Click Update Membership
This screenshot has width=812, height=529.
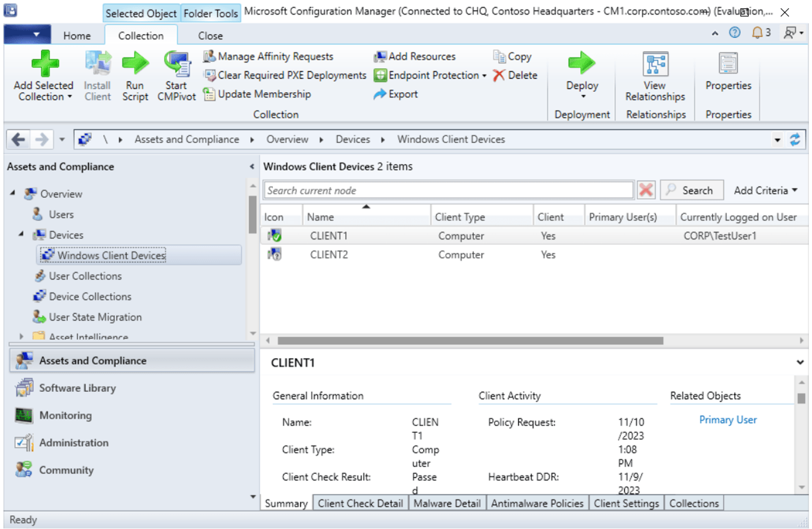257,94
